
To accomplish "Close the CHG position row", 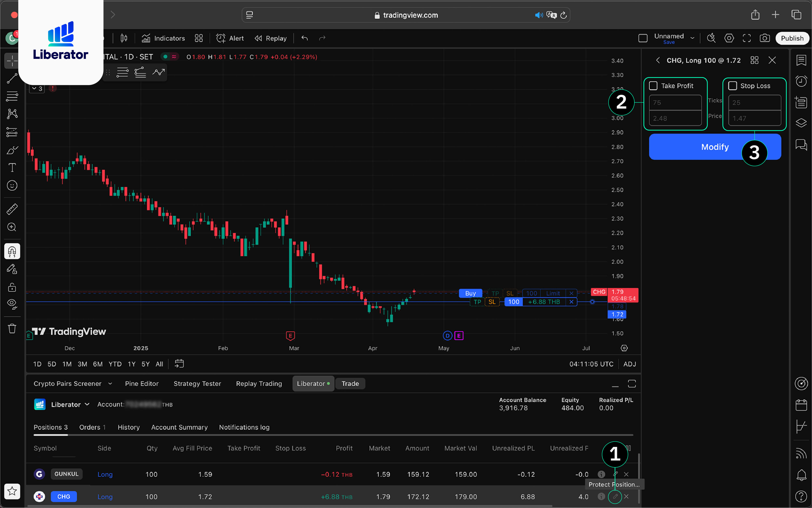I will [x=626, y=497].
